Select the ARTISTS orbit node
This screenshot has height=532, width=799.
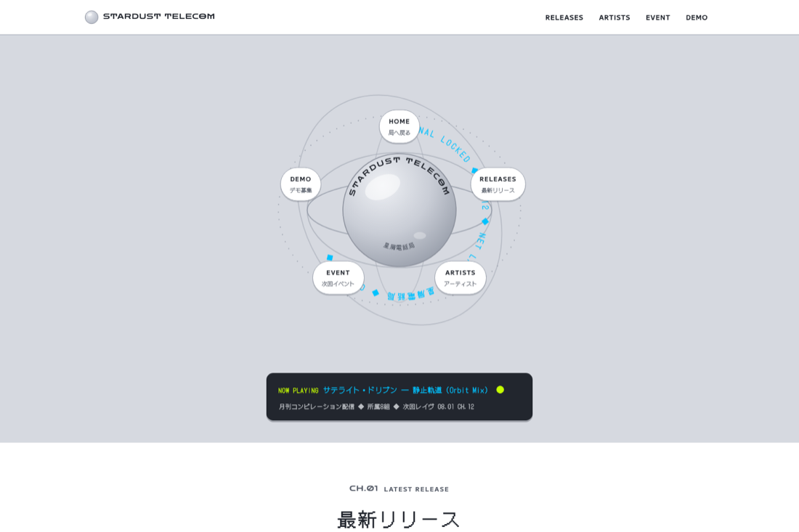460,277
